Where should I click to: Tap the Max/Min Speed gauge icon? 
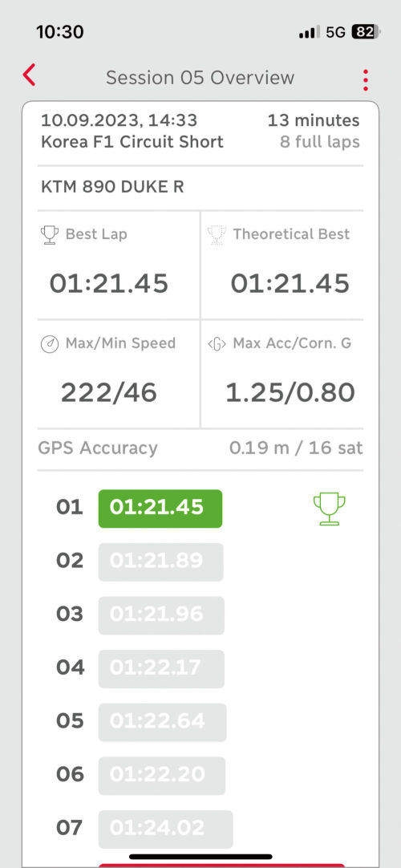[50, 344]
